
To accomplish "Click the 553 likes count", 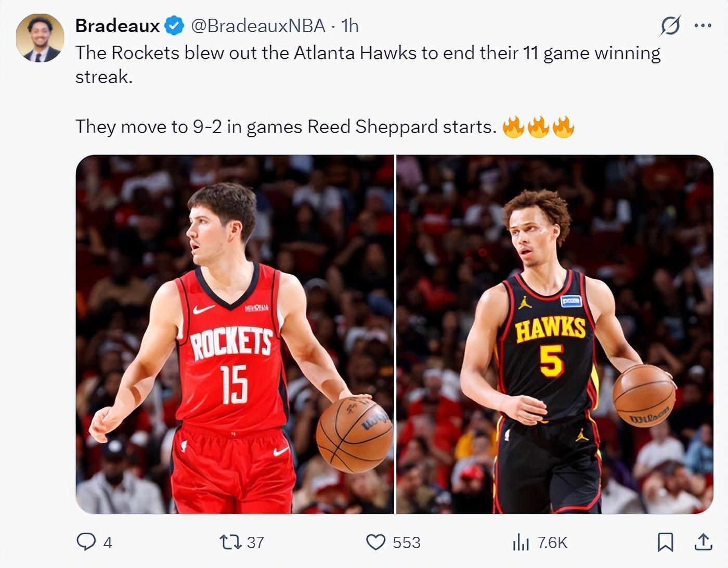I will point(406,543).
